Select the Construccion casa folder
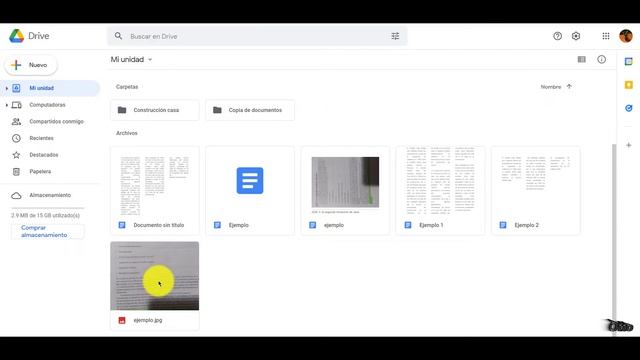Image resolution: width=640 pixels, height=360 pixels. tap(155, 110)
